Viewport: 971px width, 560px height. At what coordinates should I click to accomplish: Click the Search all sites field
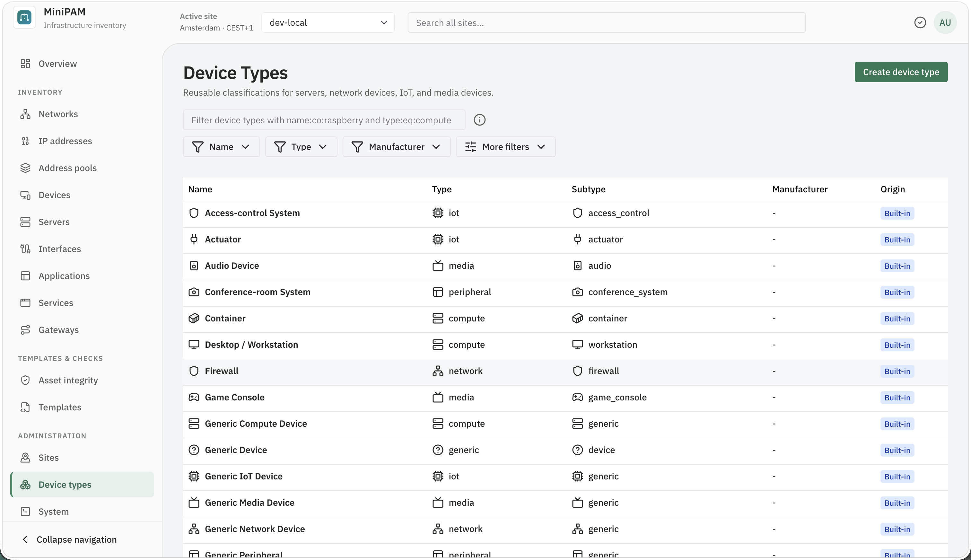pyautogui.click(x=607, y=23)
